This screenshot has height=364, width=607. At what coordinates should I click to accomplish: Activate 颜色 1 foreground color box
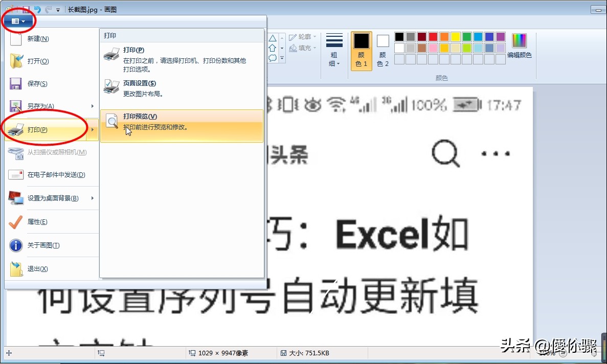click(361, 51)
